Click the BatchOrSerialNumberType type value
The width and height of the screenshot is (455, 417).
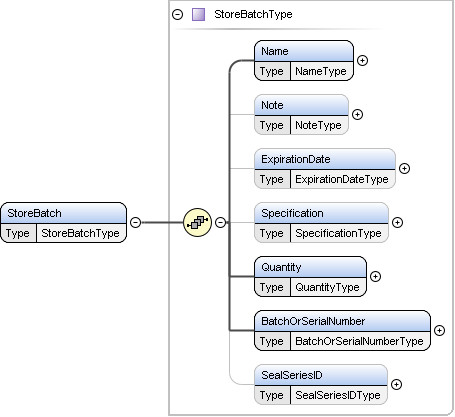click(x=359, y=341)
